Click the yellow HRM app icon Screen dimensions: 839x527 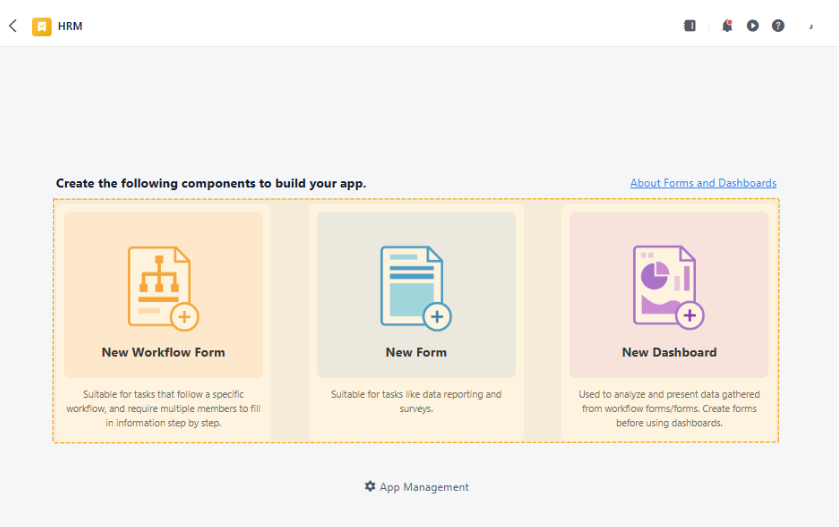coord(42,26)
